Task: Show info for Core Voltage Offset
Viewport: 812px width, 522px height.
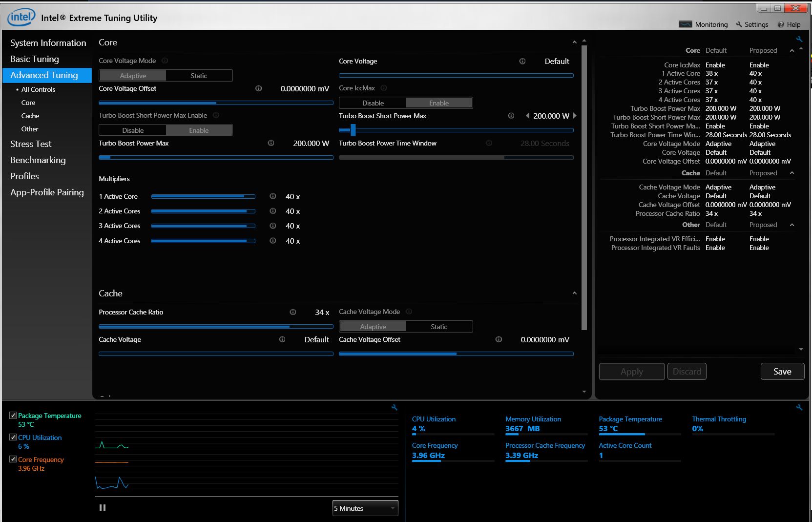Action: pyautogui.click(x=258, y=88)
